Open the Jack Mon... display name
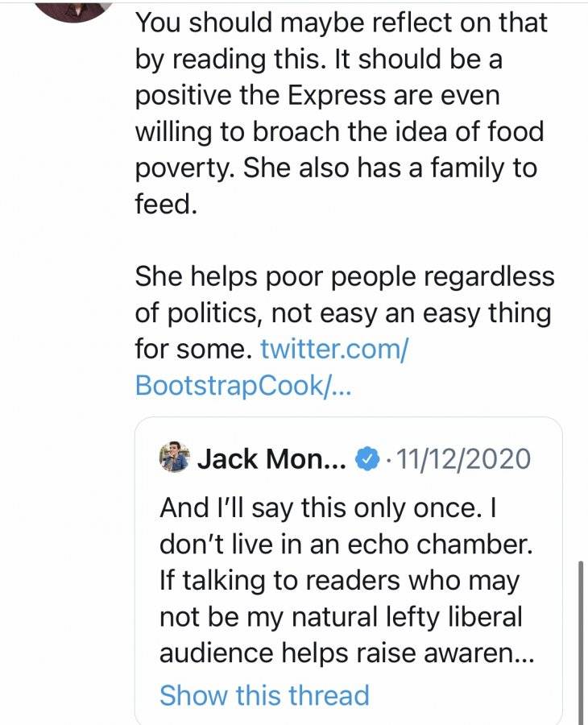588x725 pixels. pyautogui.click(x=271, y=459)
